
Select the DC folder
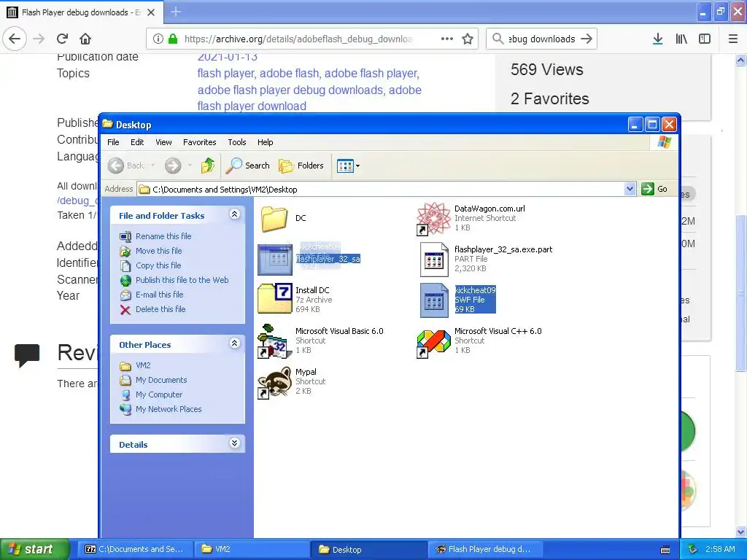(284, 219)
